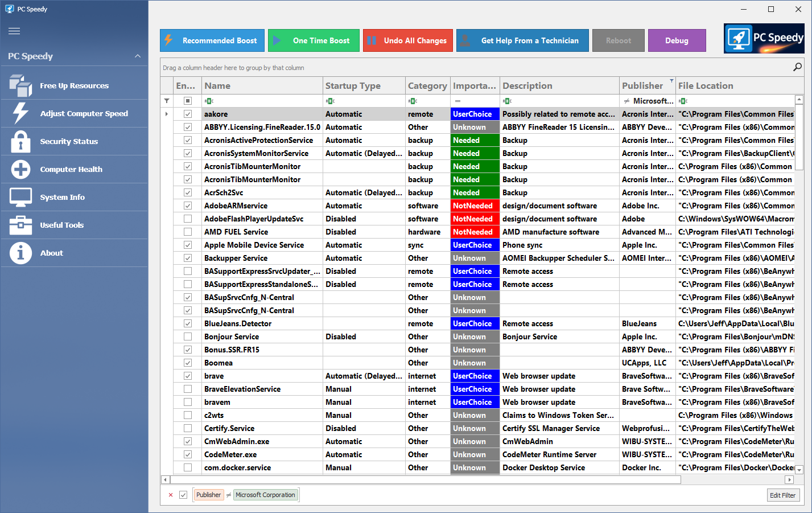The image size is (812, 513).
Task: Click the Debug button
Action: (x=677, y=40)
